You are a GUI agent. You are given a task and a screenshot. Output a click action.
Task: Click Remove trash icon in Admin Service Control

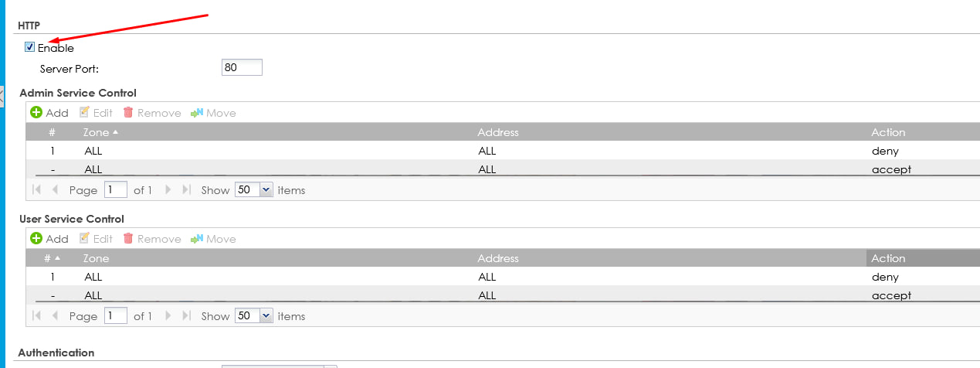128,113
